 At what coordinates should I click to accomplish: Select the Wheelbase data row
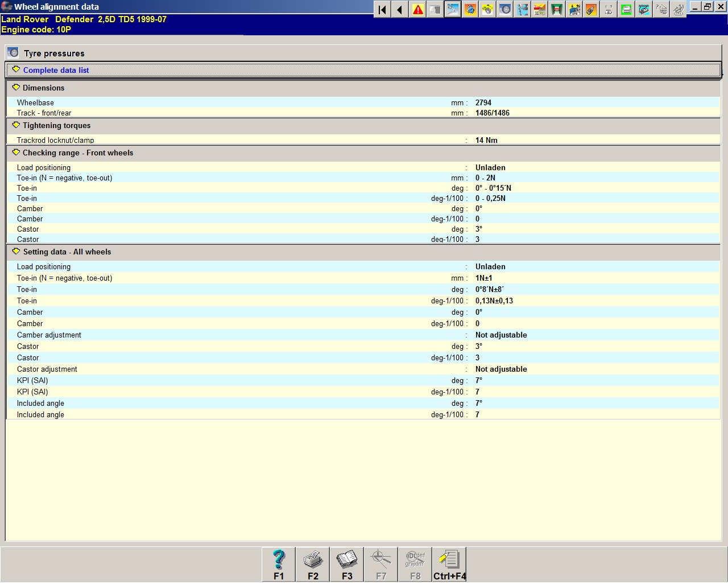[35, 102]
